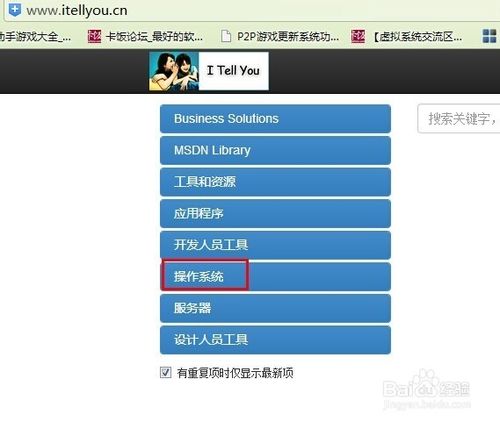
Task: Expand the 工具和资源 section
Action: (275, 182)
